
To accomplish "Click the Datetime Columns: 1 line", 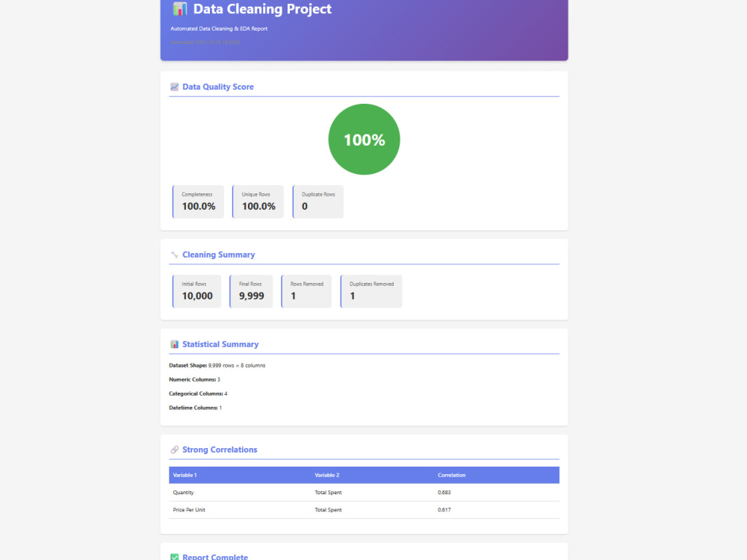I will coord(195,408).
